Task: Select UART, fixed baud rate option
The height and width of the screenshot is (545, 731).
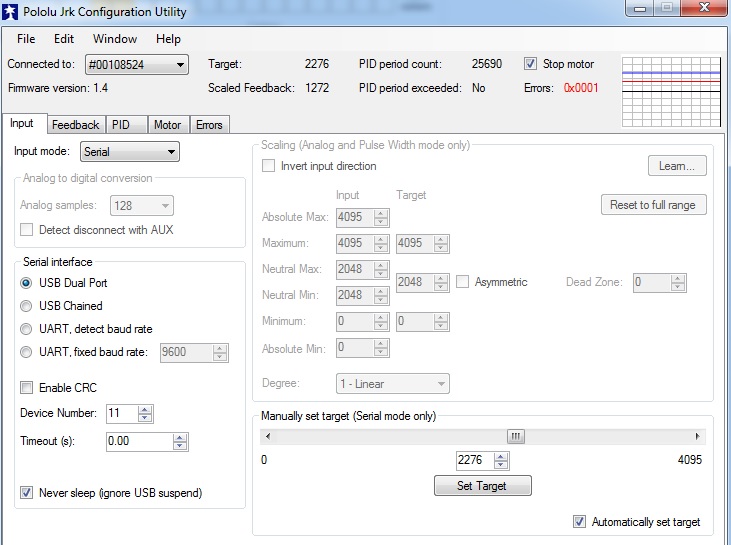Action: [x=26, y=352]
